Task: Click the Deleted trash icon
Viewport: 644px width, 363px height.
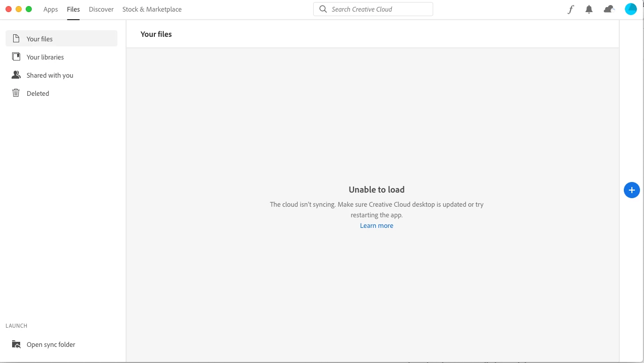Action: pos(16,93)
